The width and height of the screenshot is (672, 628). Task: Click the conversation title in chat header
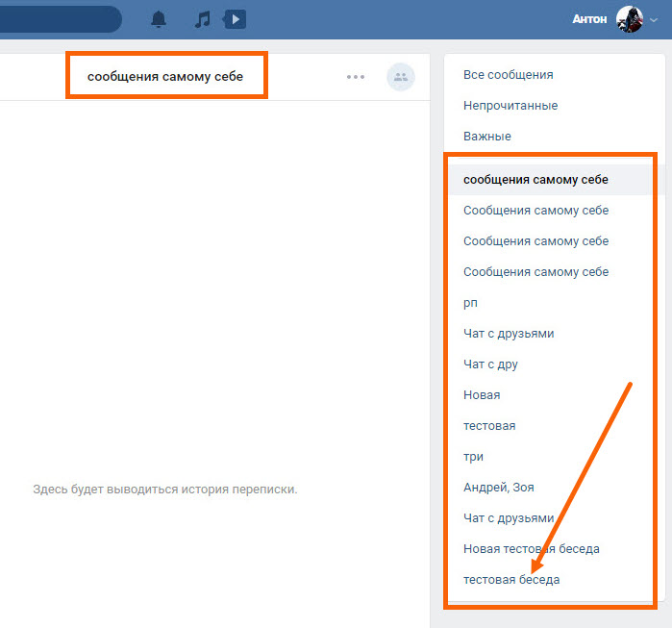click(165, 76)
